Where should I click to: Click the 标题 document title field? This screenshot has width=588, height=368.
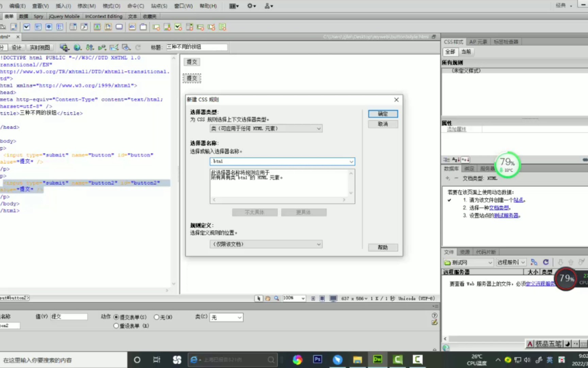click(x=197, y=47)
